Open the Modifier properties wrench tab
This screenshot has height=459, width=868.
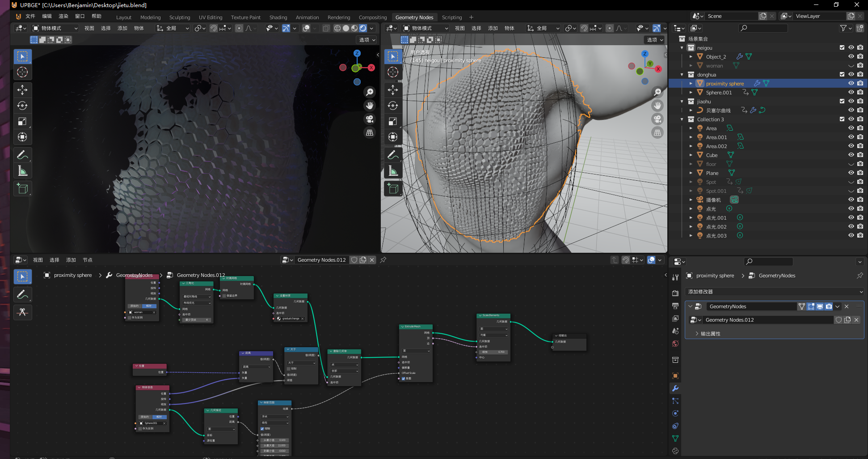(x=675, y=388)
